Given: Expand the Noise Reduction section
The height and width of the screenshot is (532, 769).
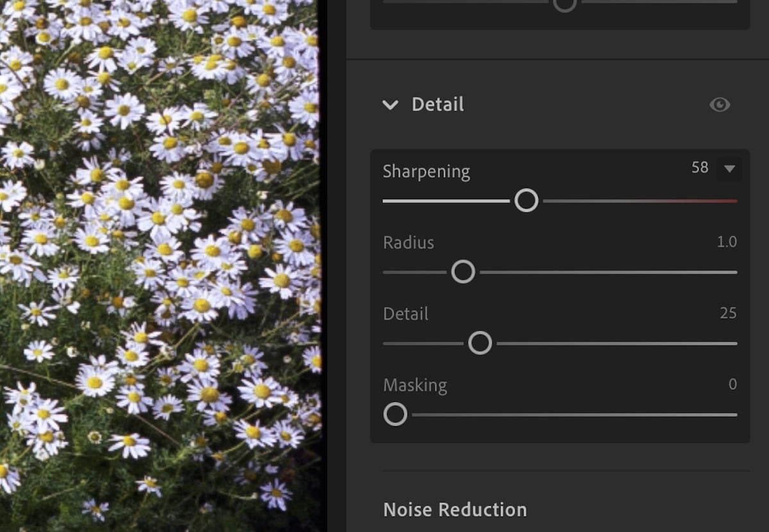Looking at the screenshot, I should pyautogui.click(x=454, y=510).
